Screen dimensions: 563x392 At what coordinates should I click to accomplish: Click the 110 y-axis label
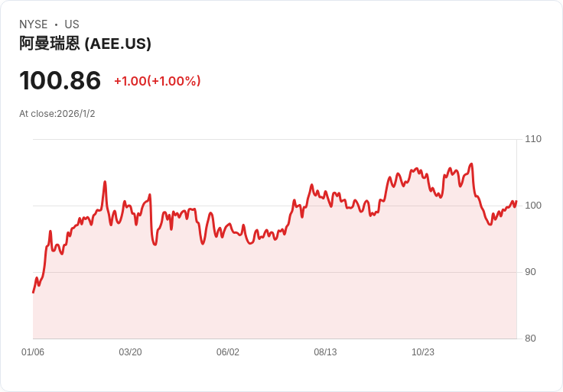(532, 139)
